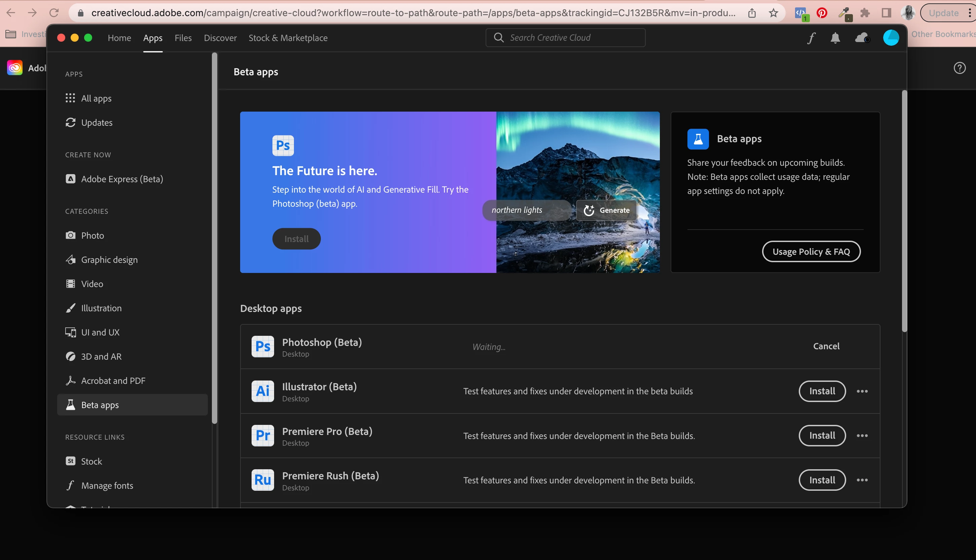Open the Stock & Marketplace tab
Screen dimensions: 976x560
[288, 38]
